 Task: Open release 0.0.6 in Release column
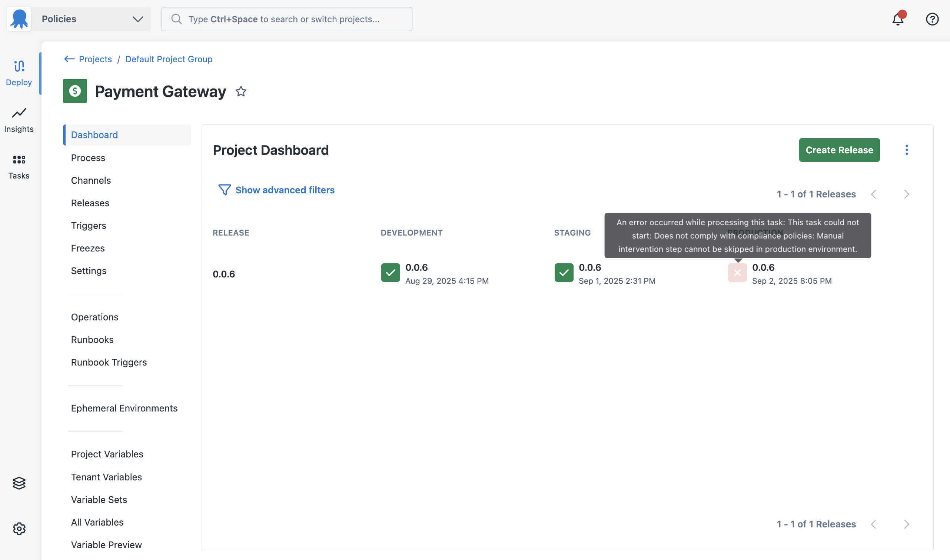pos(224,274)
